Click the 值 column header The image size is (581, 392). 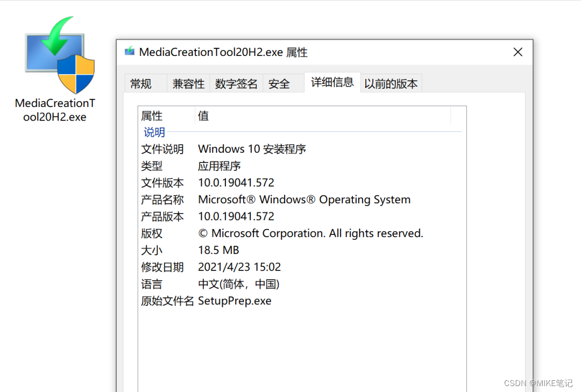(323, 116)
